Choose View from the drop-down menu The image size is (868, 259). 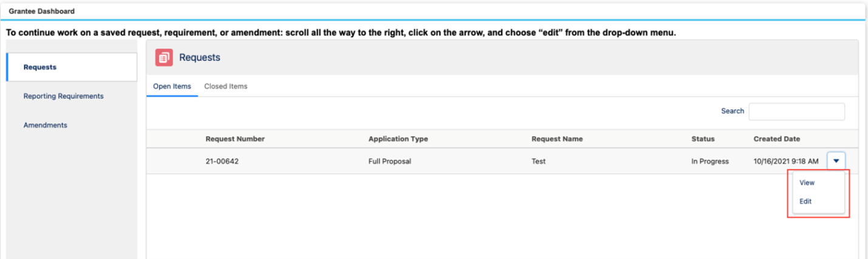click(x=807, y=182)
